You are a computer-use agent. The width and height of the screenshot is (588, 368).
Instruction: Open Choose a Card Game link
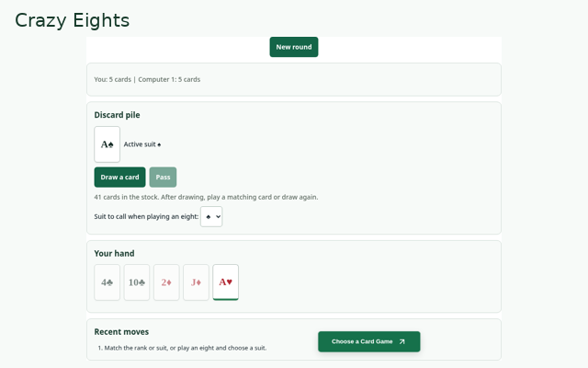[369, 341]
